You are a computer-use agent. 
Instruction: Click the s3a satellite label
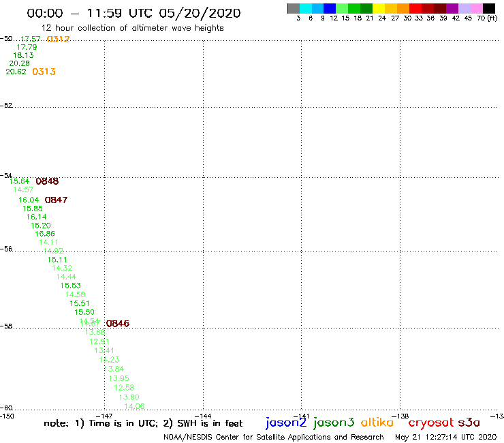(469, 423)
